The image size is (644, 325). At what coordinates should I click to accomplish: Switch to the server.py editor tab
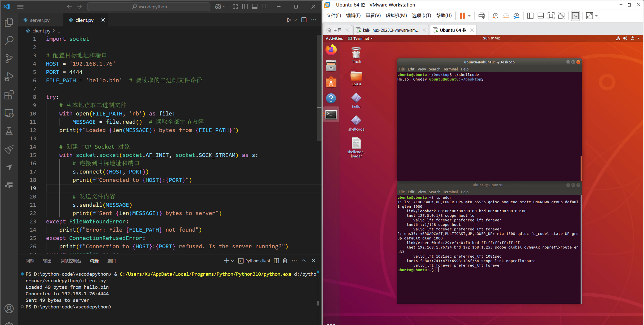pyautogui.click(x=39, y=20)
